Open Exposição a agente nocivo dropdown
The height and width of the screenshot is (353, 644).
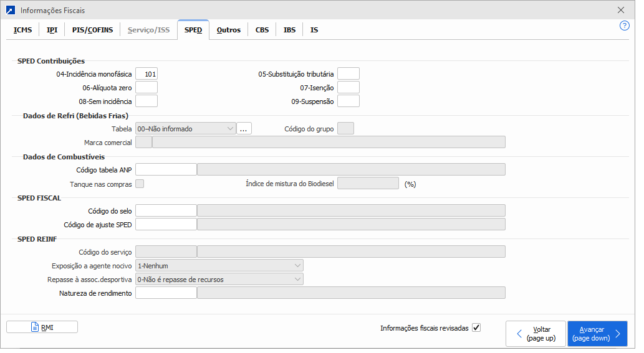(x=219, y=266)
